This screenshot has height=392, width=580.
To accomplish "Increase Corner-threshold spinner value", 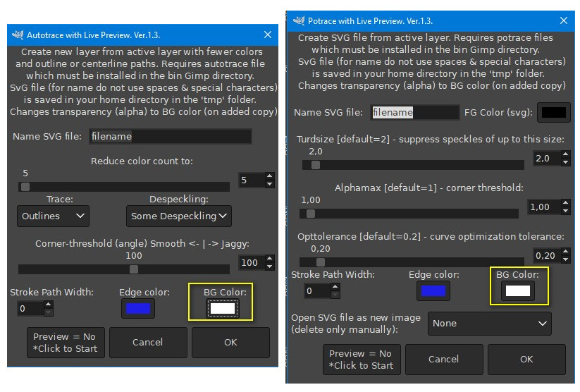I will click(x=270, y=259).
